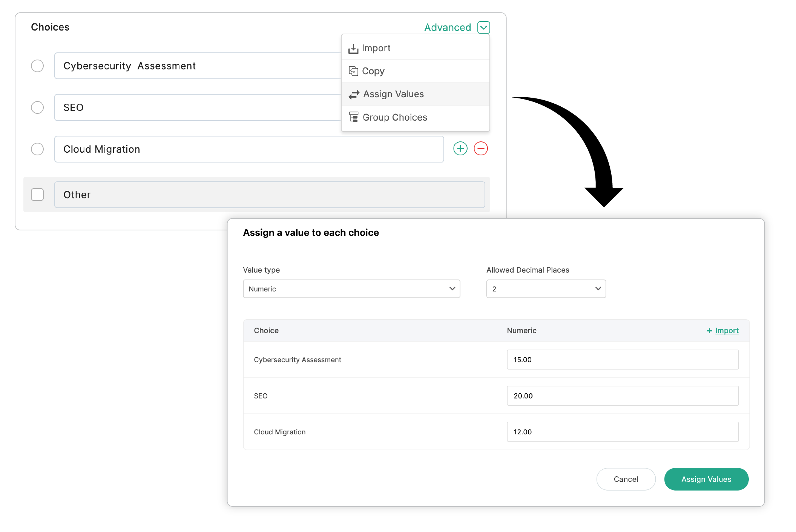Click the plus icon next to Import link

(709, 330)
